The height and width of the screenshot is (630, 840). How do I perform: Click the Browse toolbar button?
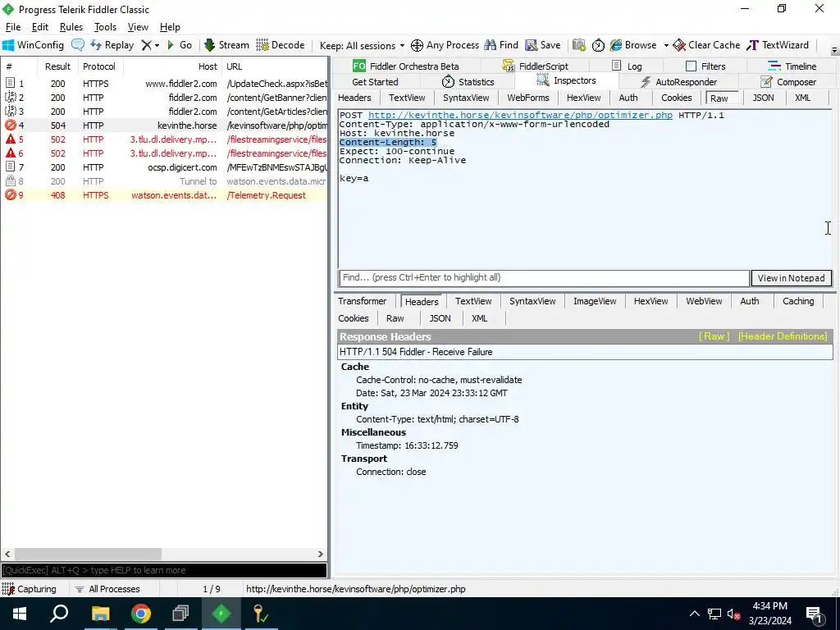633,45
